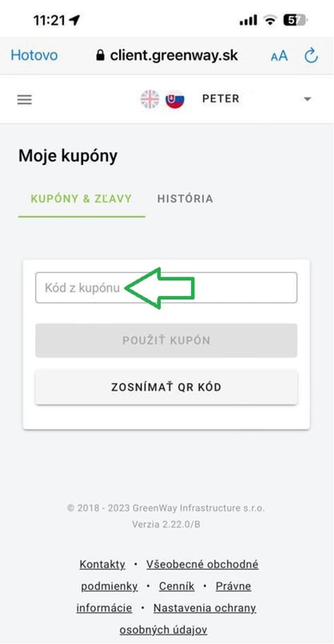334x644 pixels.
Task: Open the AA text size options
Action: (x=279, y=56)
